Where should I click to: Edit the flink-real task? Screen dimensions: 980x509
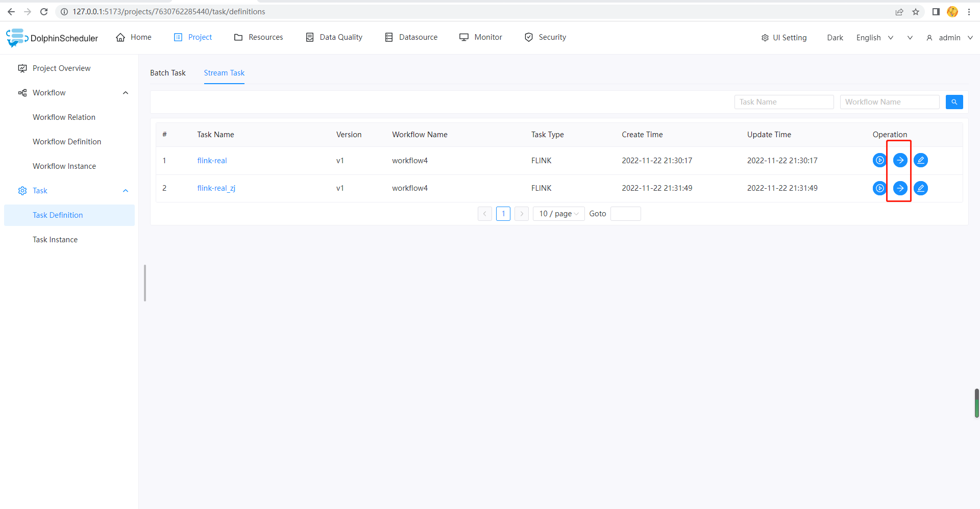pos(920,160)
